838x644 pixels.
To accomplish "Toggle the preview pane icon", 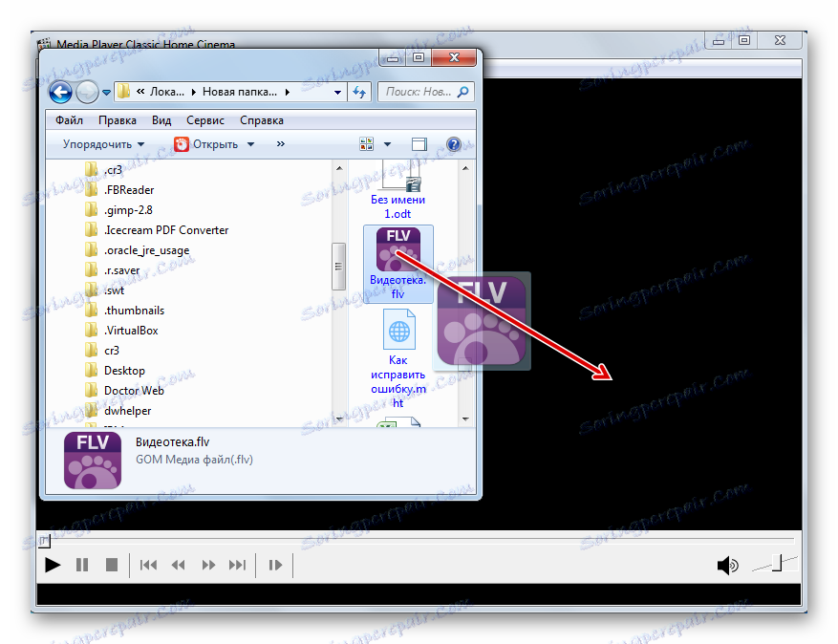I will point(419,144).
